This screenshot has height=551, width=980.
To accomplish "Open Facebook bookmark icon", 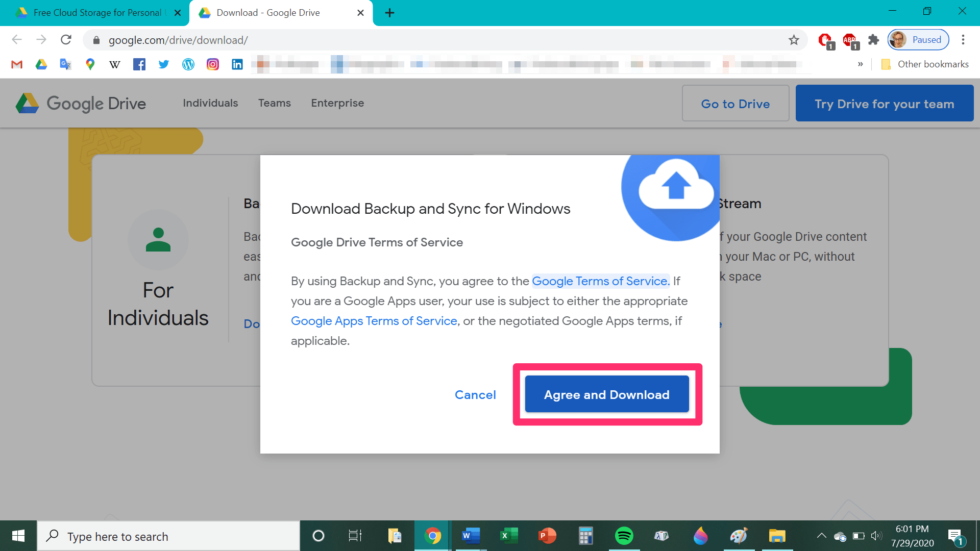I will [139, 64].
